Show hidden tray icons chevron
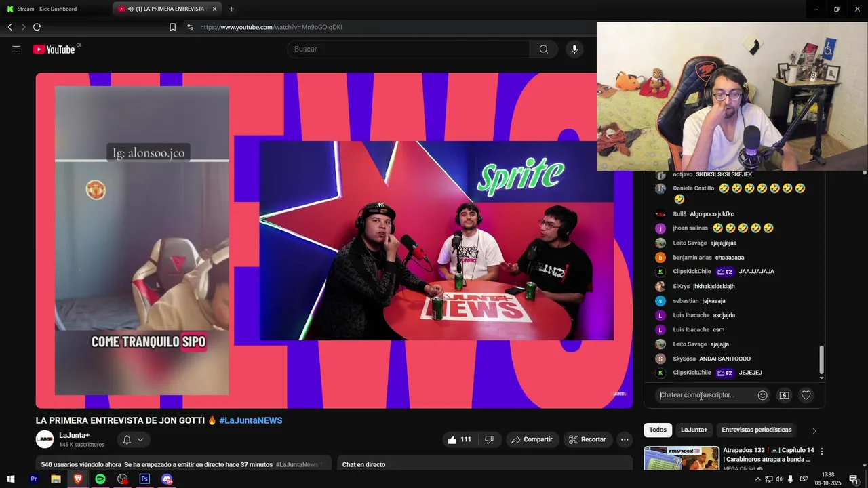The height and width of the screenshot is (488, 868). coord(758,479)
